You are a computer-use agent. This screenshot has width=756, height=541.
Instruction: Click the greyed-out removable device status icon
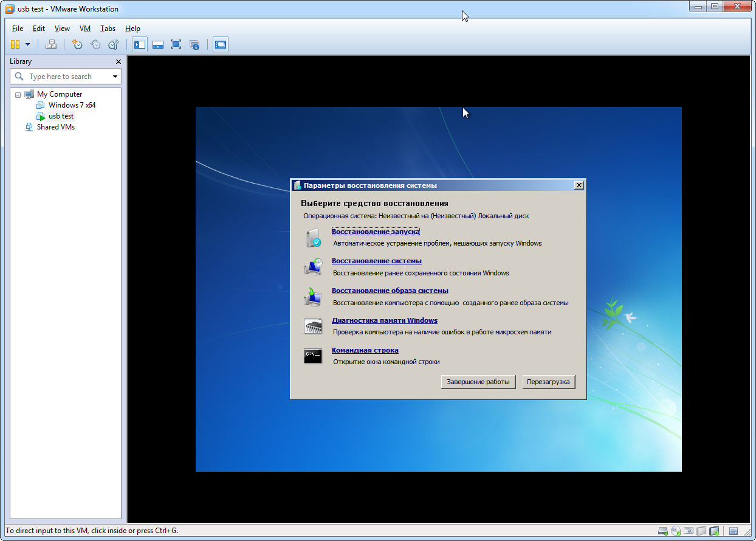tap(701, 531)
